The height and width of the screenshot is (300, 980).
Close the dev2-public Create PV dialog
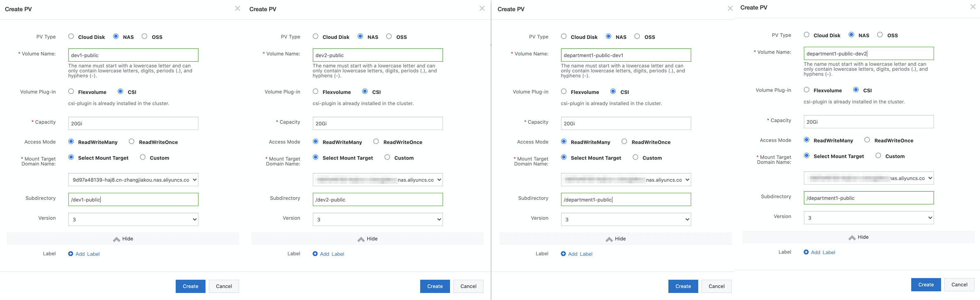[x=482, y=8]
